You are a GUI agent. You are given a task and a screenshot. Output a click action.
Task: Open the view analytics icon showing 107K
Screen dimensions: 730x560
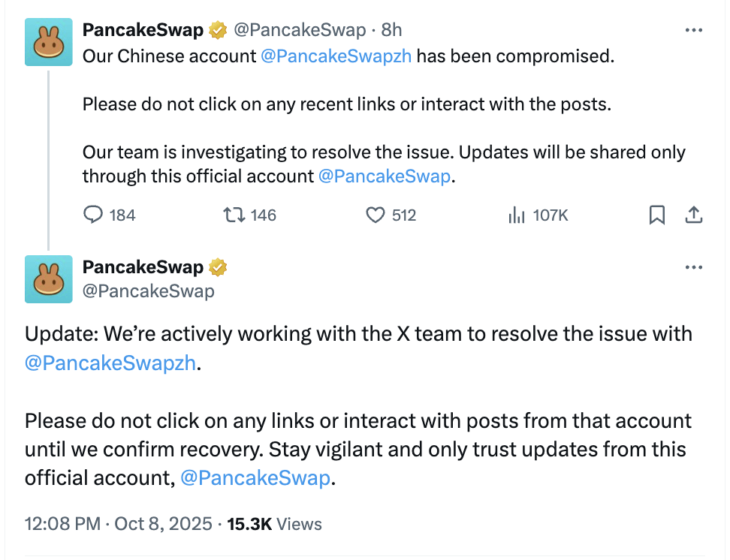517,215
